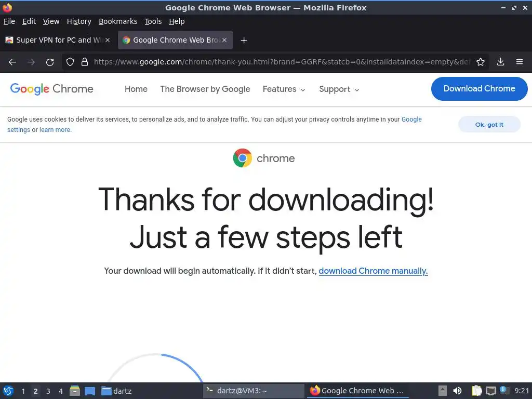Click the Google Chrome logo in header

tap(51, 89)
